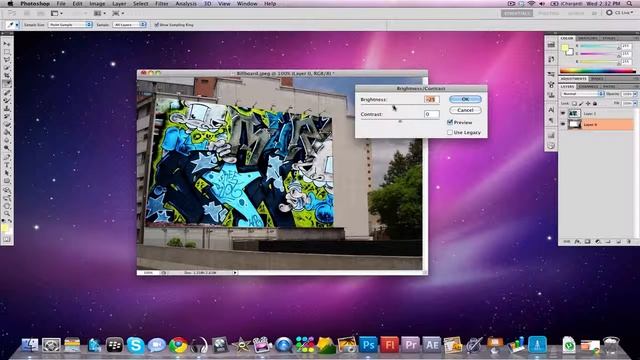Image resolution: width=640 pixels, height=360 pixels.
Task: Click Cancel in Brightness/Contrast dialog
Action: coord(465,110)
